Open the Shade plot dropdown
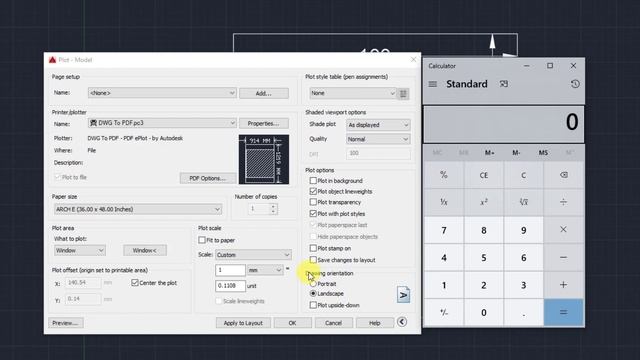This screenshot has width=640, height=360. [378, 125]
